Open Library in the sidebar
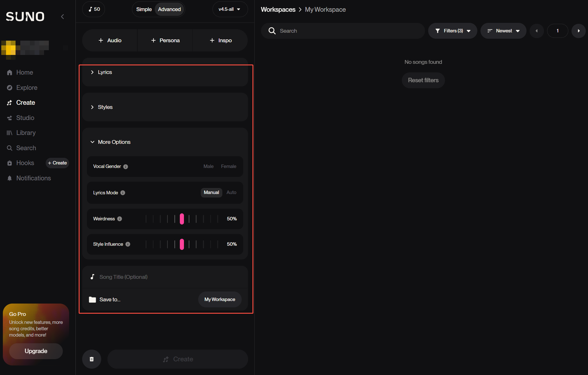This screenshot has width=588, height=375. click(26, 133)
